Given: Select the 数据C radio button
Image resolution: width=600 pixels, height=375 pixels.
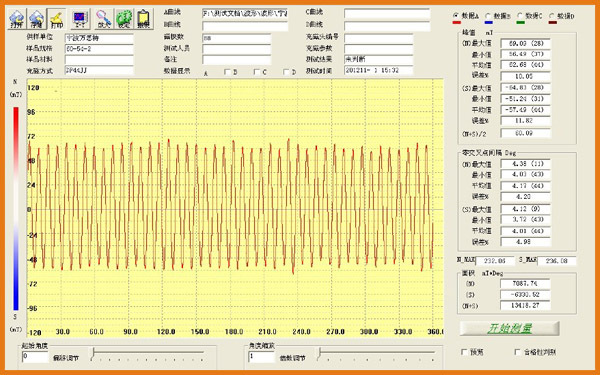Looking at the screenshot, I should point(520,16).
